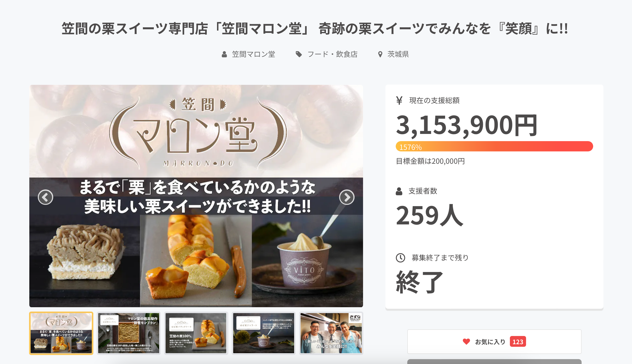Open the フード・飲食店 category link
This screenshot has height=364, width=632.
pos(332,54)
